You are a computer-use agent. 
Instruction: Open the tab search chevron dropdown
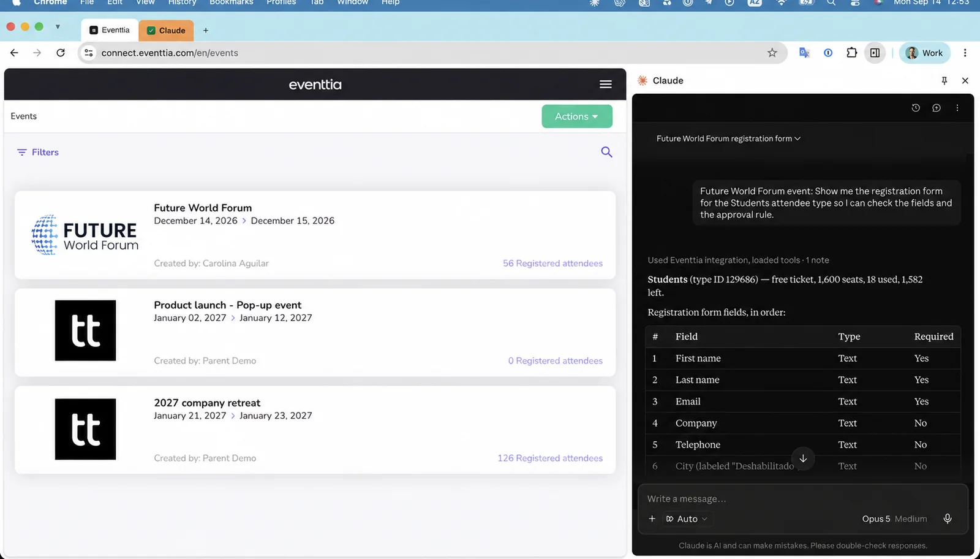pos(58,27)
